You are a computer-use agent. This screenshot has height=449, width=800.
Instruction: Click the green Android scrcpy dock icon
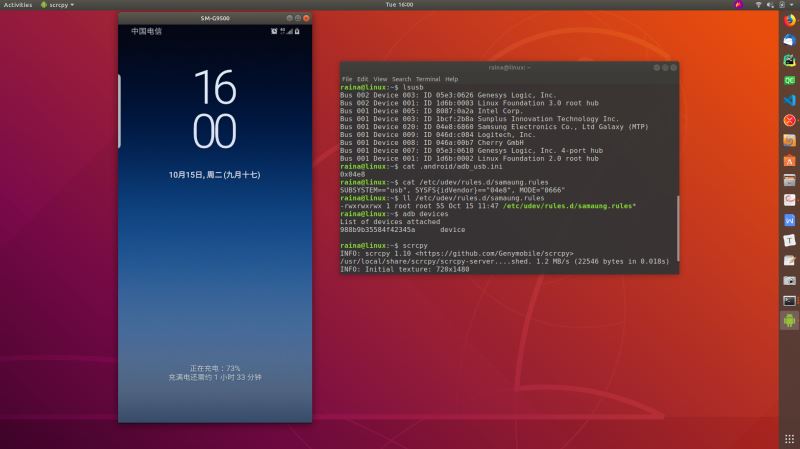[789, 320]
